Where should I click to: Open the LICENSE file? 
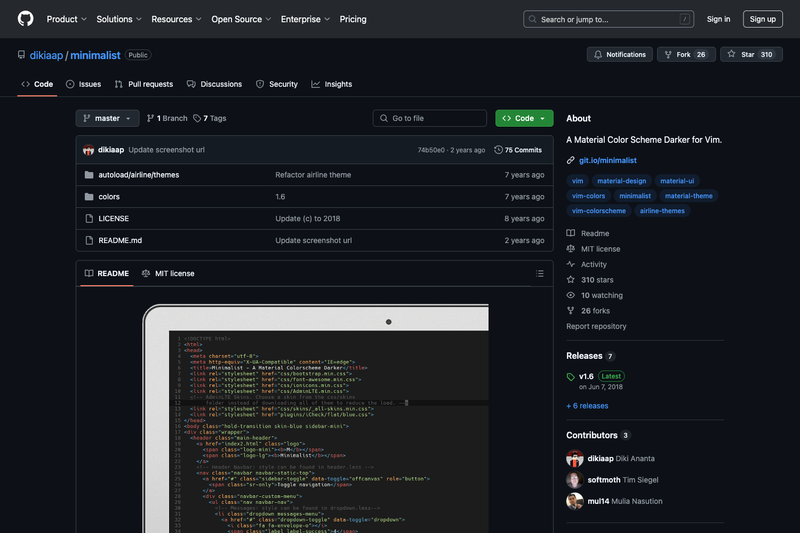pyautogui.click(x=113, y=219)
